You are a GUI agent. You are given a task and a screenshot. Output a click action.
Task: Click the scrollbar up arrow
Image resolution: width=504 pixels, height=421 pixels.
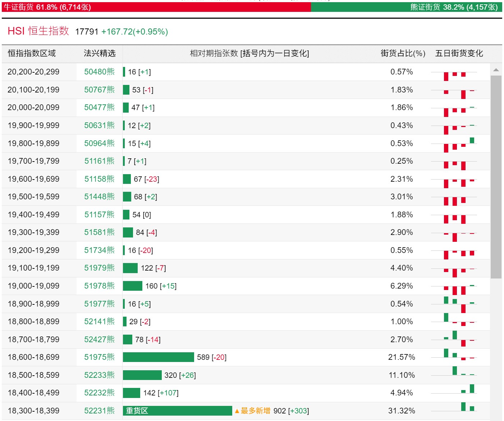click(496, 70)
